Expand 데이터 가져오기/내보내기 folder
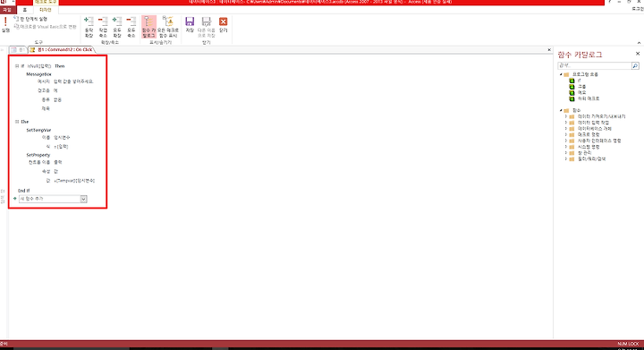Image resolution: width=644 pixels, height=350 pixels. [566, 116]
